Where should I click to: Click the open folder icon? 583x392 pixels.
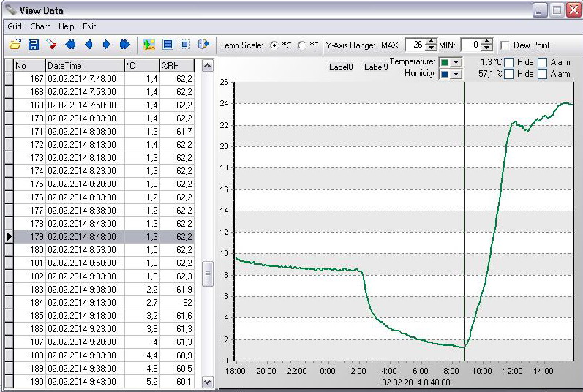click(x=15, y=45)
